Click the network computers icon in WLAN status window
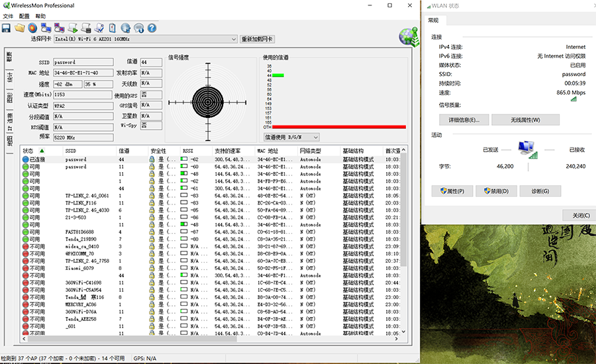 528,150
